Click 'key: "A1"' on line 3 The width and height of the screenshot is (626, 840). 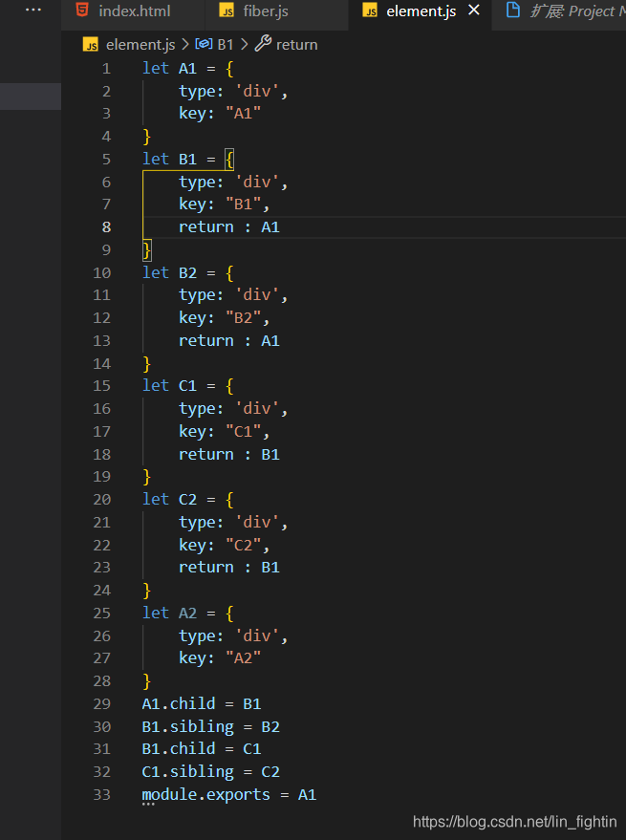pyautogui.click(x=220, y=114)
